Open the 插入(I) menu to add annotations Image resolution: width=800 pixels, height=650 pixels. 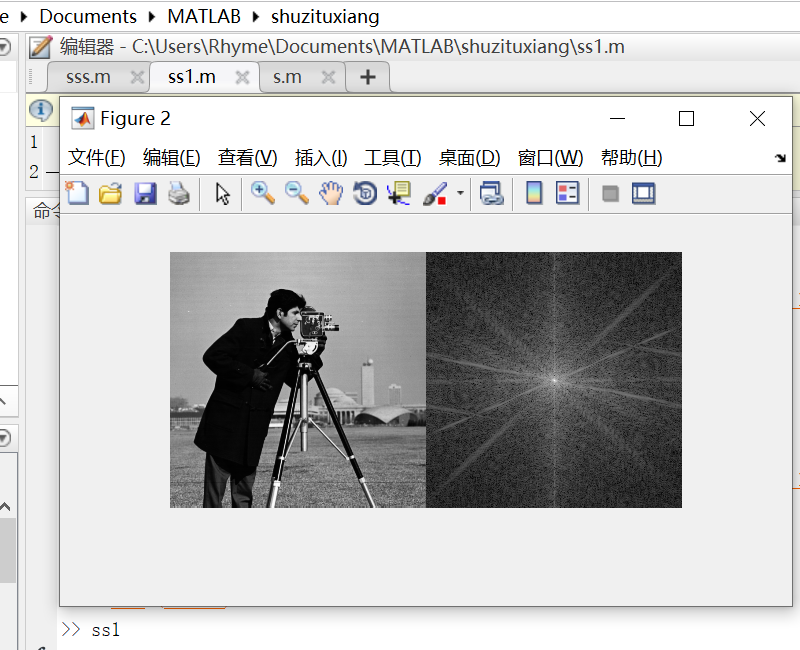click(x=320, y=157)
